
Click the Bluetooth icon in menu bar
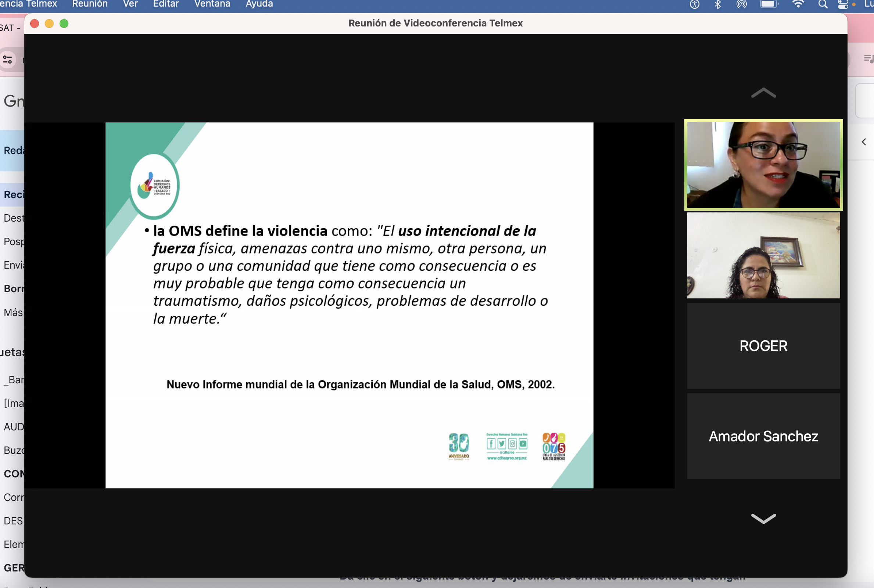pyautogui.click(x=718, y=4)
